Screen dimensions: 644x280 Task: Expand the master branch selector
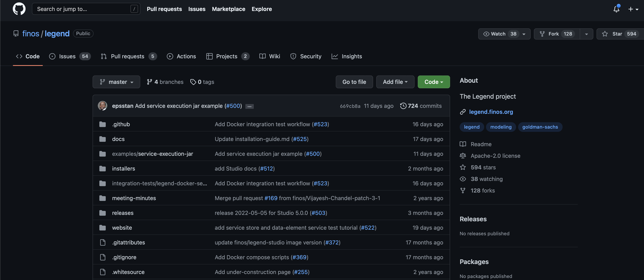point(116,82)
